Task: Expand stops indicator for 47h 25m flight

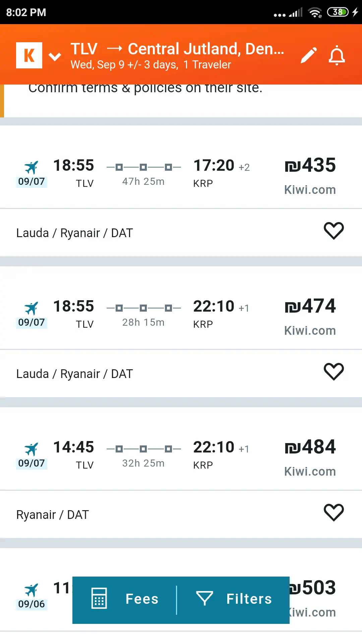Action: (143, 167)
